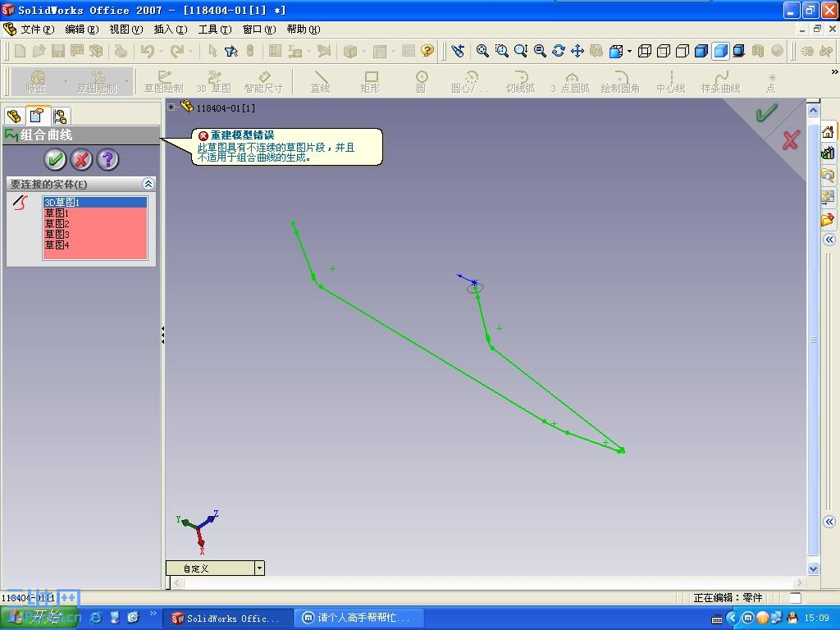Viewport: 840px width, 630px height.
Task: Open the 视图 menu
Action: coord(126,30)
